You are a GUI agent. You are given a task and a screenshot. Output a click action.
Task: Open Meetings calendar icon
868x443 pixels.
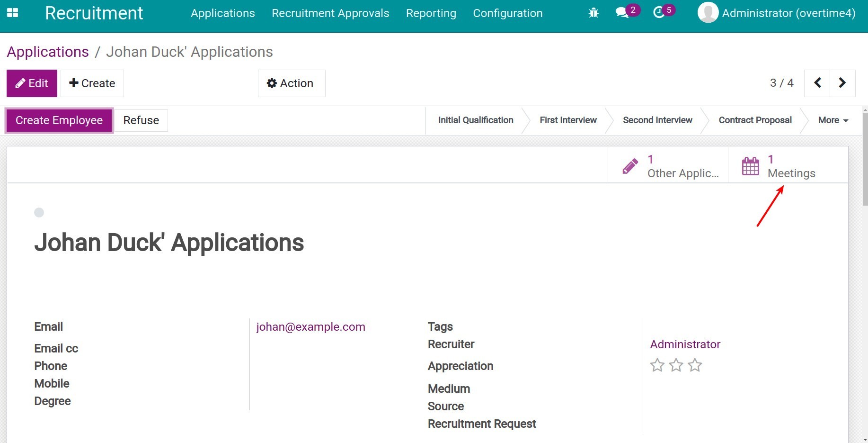point(751,166)
